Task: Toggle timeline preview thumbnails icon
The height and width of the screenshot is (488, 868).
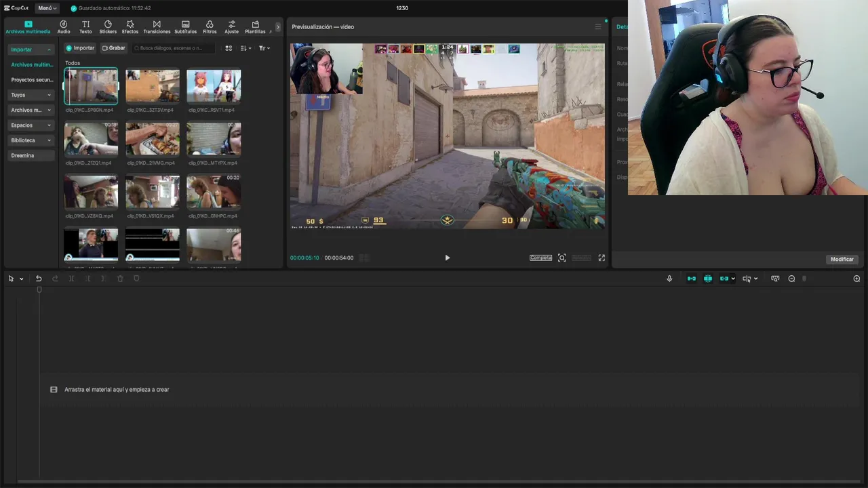Action: click(x=775, y=279)
